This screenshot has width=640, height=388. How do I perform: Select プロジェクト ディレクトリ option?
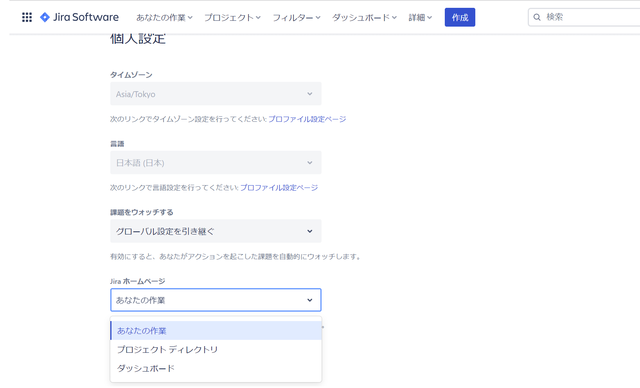(216, 350)
